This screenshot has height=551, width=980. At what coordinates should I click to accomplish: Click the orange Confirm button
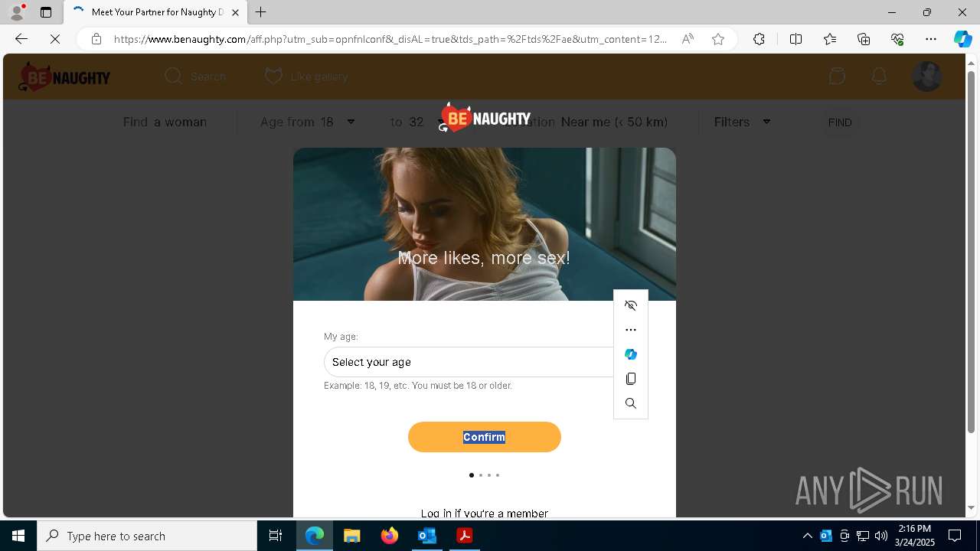coord(485,437)
